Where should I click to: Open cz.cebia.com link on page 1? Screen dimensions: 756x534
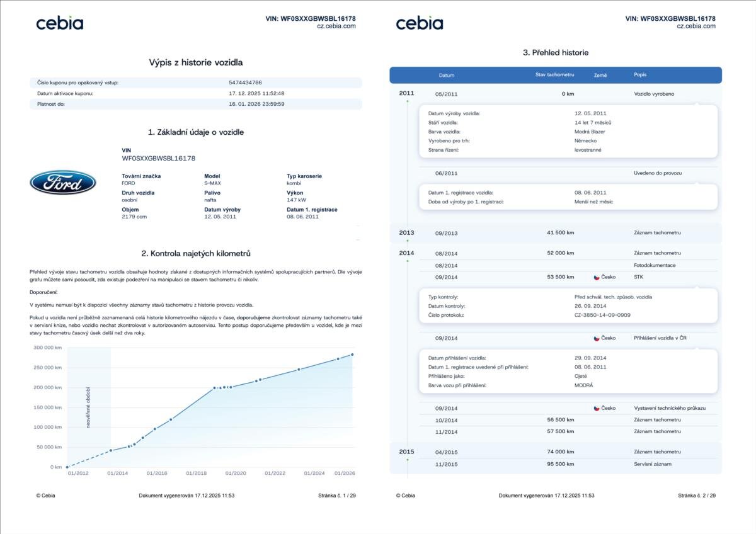coord(336,26)
